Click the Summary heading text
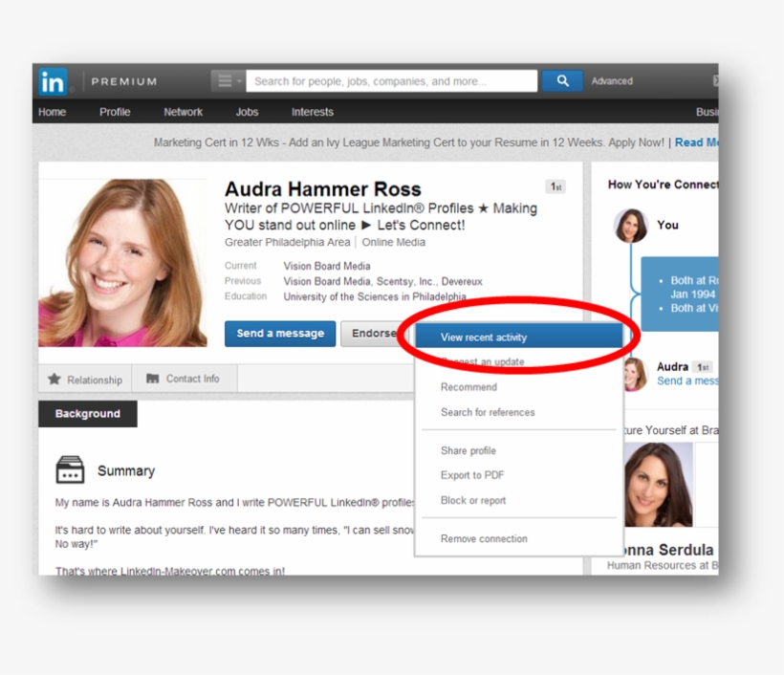Screen dimensions: 784x675 click(126, 471)
